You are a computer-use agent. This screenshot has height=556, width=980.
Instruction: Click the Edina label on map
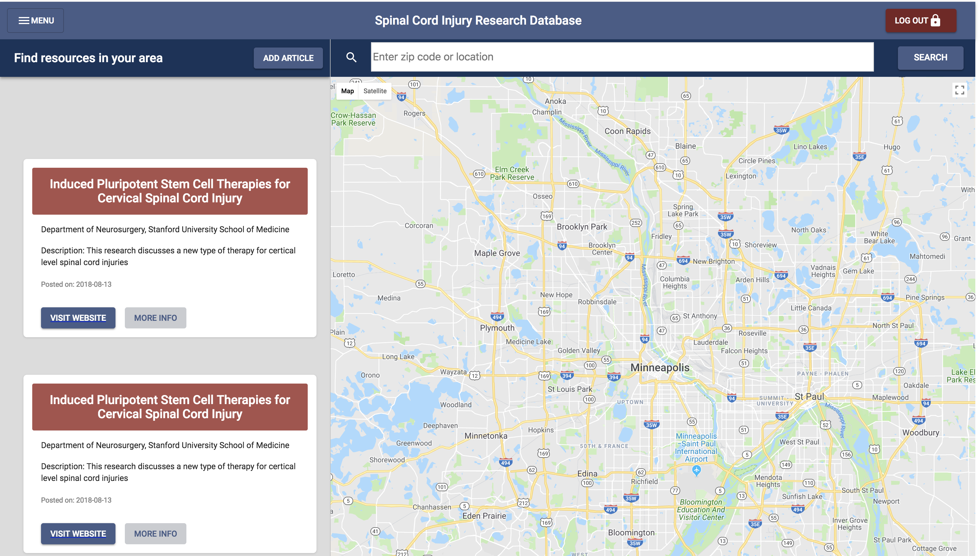click(587, 474)
